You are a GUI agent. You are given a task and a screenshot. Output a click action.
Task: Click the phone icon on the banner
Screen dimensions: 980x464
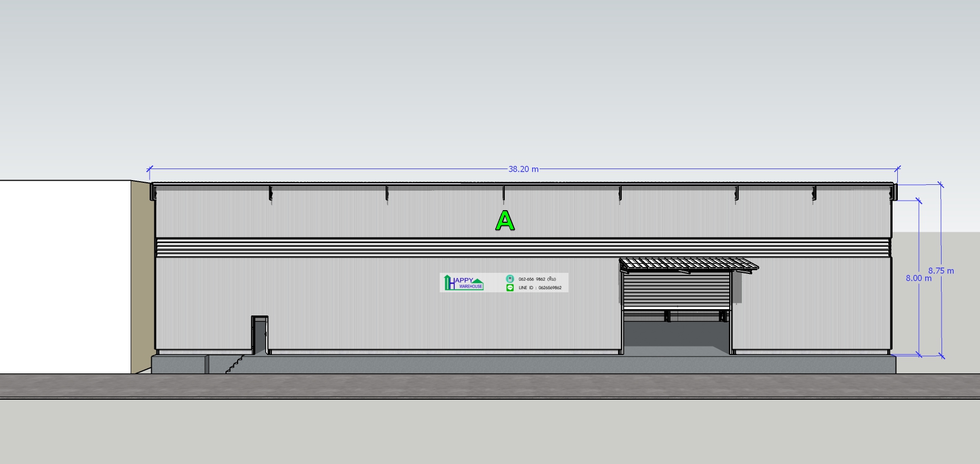pyautogui.click(x=509, y=279)
